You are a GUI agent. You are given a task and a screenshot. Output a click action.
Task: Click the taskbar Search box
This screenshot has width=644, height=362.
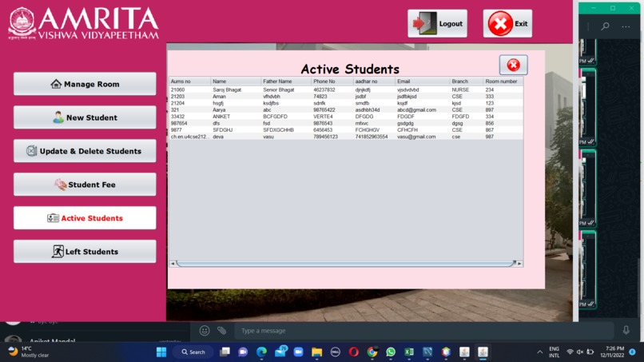pos(193,352)
